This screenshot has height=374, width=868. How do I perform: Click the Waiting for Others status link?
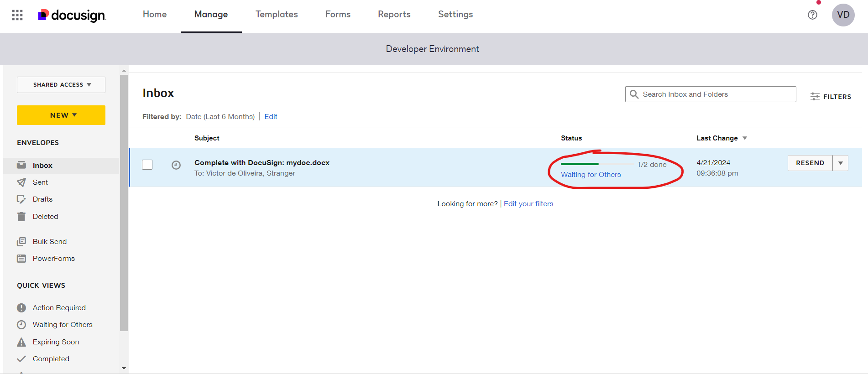pyautogui.click(x=591, y=175)
